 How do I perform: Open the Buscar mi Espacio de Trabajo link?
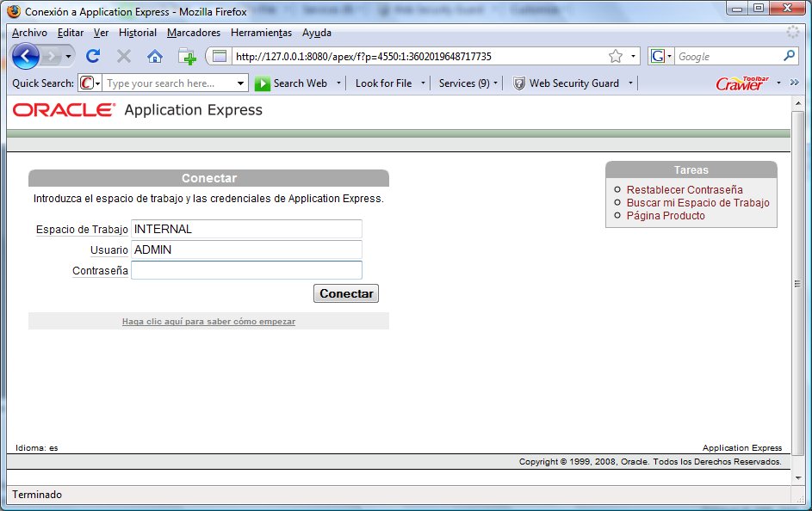click(x=698, y=203)
